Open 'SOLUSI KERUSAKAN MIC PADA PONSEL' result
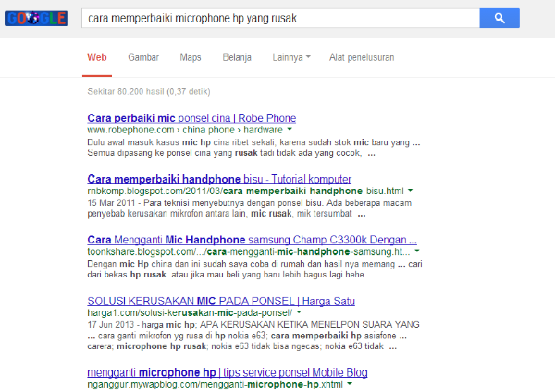 [221, 301]
